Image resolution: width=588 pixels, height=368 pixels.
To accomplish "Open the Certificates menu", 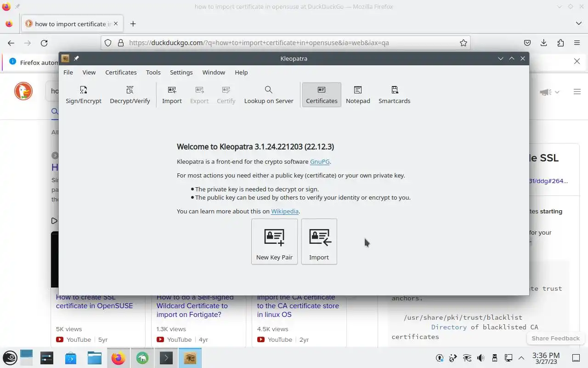I will [x=121, y=72].
